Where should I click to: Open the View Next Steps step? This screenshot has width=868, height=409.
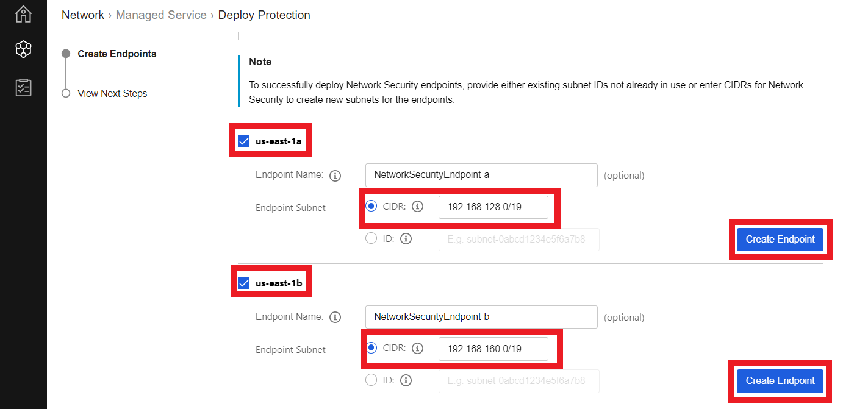coord(112,93)
